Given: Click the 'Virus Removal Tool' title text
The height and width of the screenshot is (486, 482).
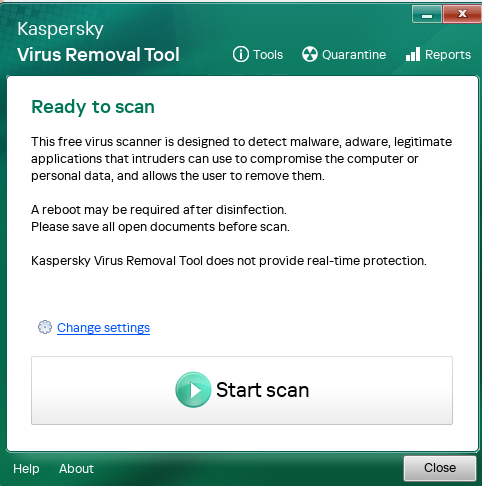Looking at the screenshot, I should [x=98, y=55].
